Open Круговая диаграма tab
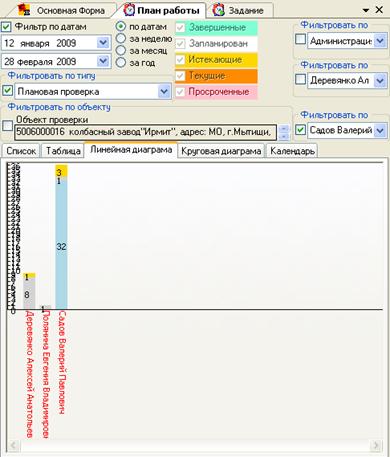 tap(221, 151)
